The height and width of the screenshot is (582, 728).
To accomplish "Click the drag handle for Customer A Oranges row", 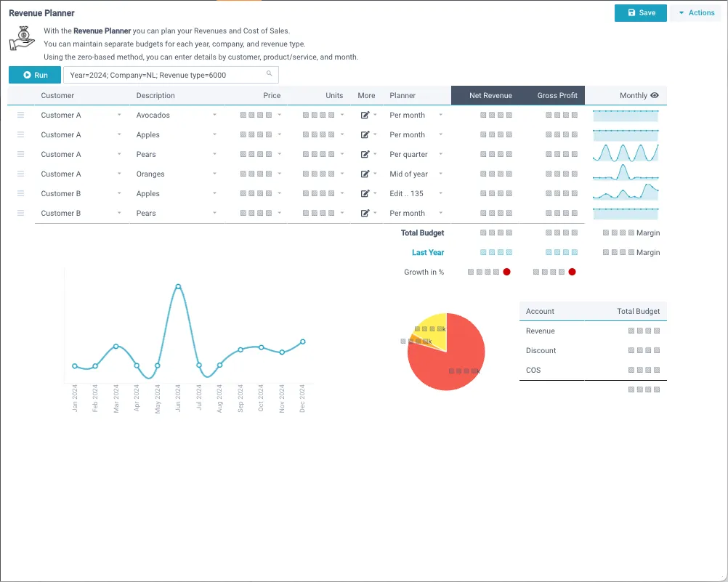I will click(x=20, y=174).
